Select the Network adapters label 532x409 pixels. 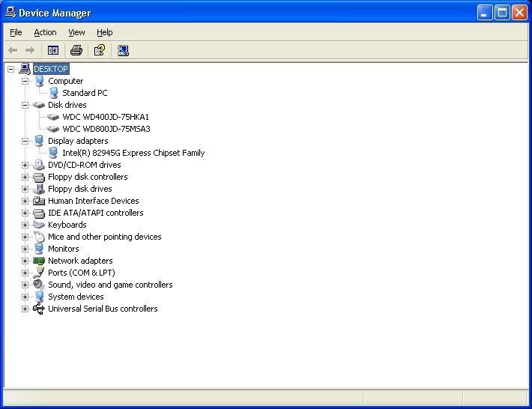click(80, 261)
